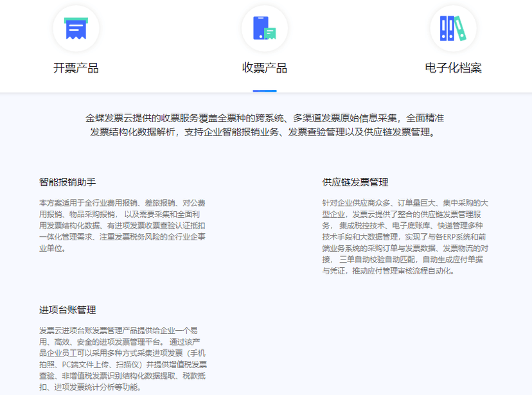Switch to the 开票产品 tab label
Image resolution: width=532 pixels, height=395 pixels.
point(76,68)
